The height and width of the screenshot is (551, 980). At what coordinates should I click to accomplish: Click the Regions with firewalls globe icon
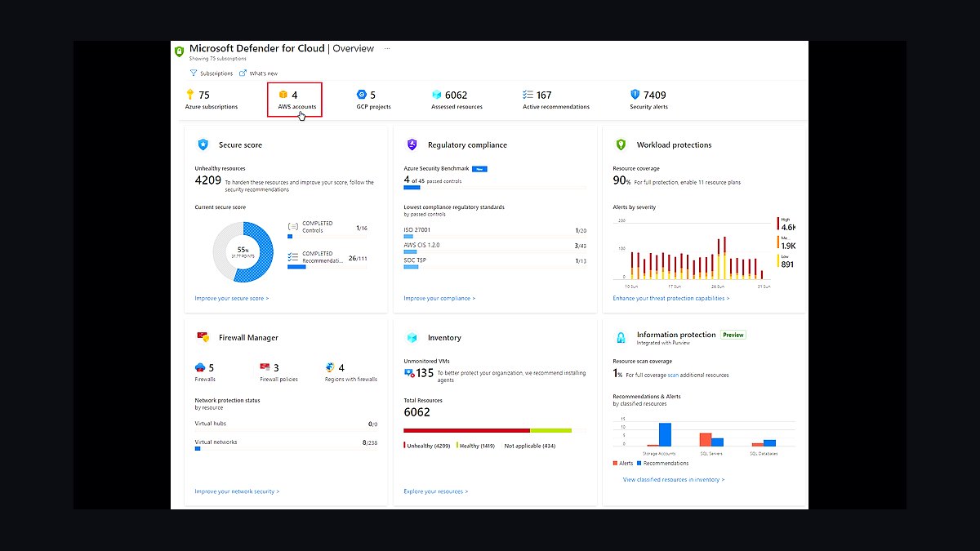(330, 367)
